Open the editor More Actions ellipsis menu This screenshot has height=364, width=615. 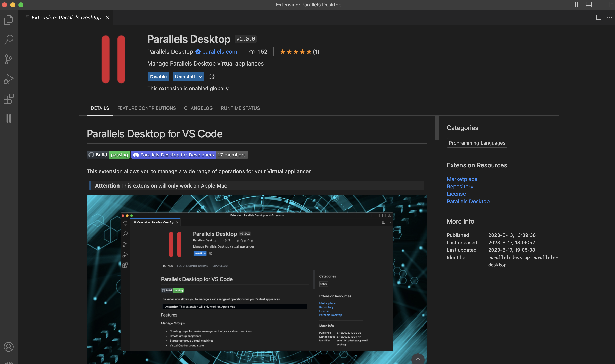[609, 17]
